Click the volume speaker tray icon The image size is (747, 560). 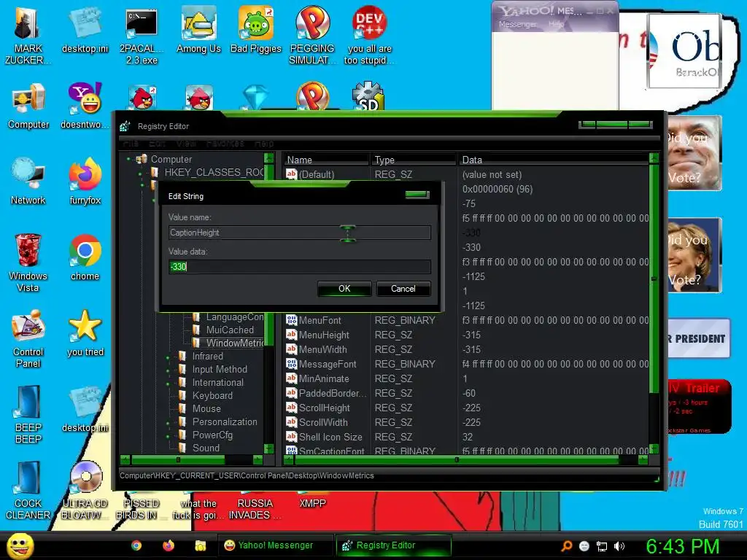(x=619, y=546)
